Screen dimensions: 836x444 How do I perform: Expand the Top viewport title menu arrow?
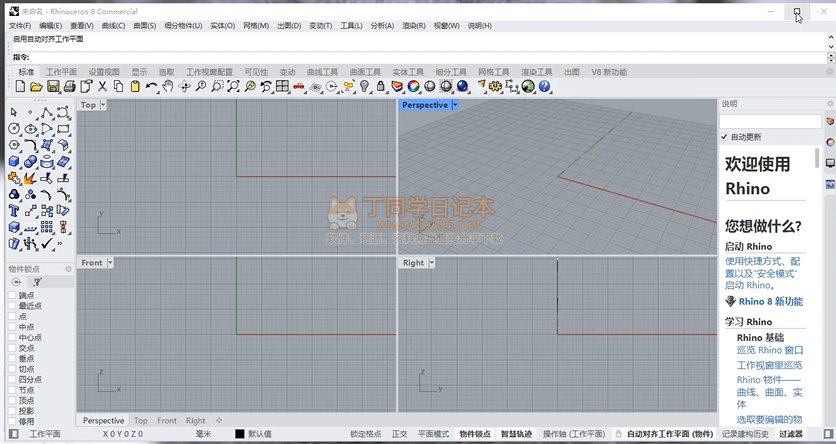(103, 104)
